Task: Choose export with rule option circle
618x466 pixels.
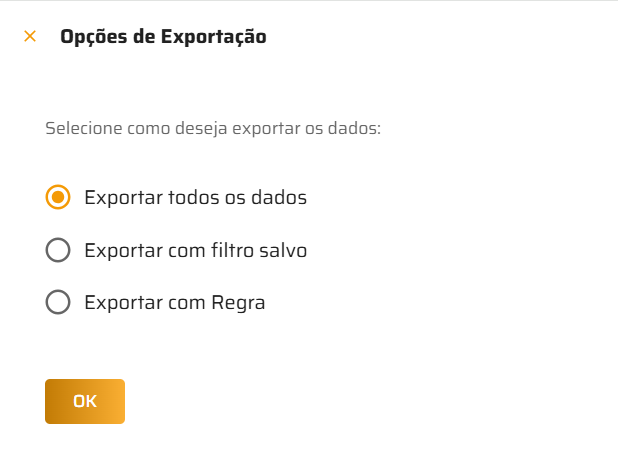Action: [58, 302]
